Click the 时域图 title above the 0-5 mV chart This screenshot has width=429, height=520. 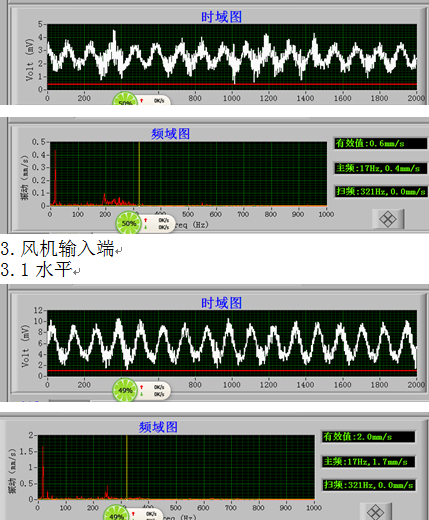point(221,17)
